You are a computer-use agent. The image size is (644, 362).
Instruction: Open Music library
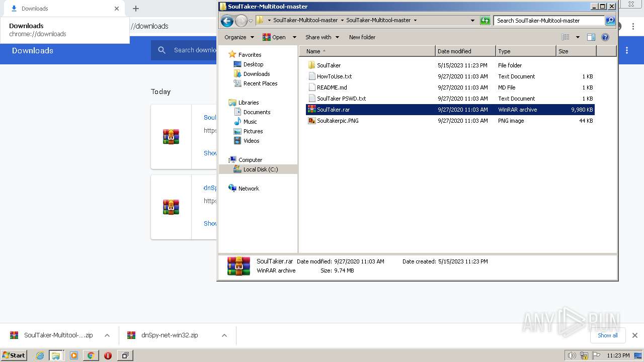pyautogui.click(x=250, y=122)
